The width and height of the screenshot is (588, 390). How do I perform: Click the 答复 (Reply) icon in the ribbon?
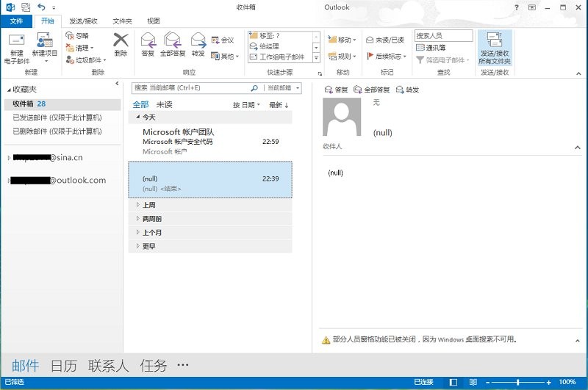pos(148,43)
